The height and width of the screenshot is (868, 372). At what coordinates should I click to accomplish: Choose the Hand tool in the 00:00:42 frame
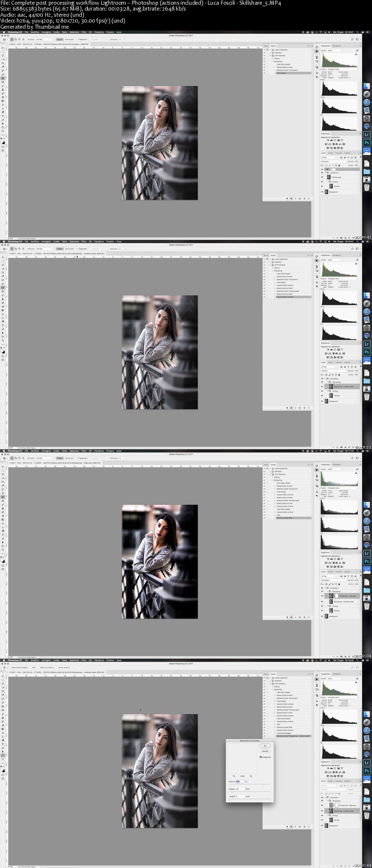tap(3, 128)
